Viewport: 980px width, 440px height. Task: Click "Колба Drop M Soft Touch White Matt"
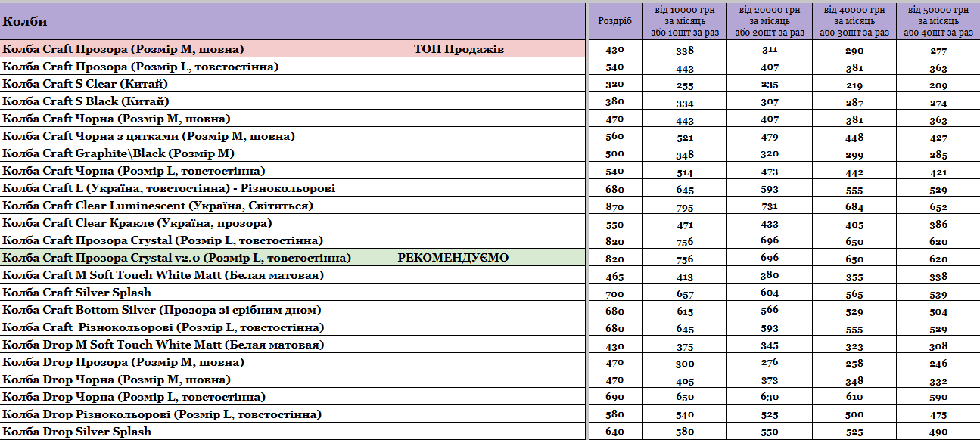tap(163, 345)
